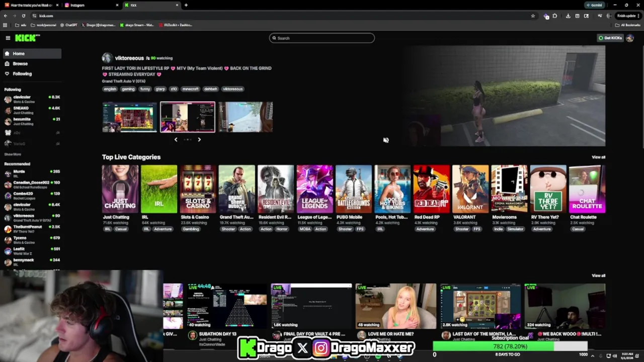Reload the page with the refresh icon
This screenshot has height=362, width=644.
pyautogui.click(x=23, y=16)
